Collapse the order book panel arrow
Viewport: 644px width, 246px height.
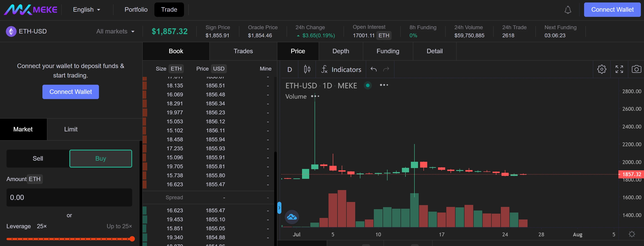point(279,208)
